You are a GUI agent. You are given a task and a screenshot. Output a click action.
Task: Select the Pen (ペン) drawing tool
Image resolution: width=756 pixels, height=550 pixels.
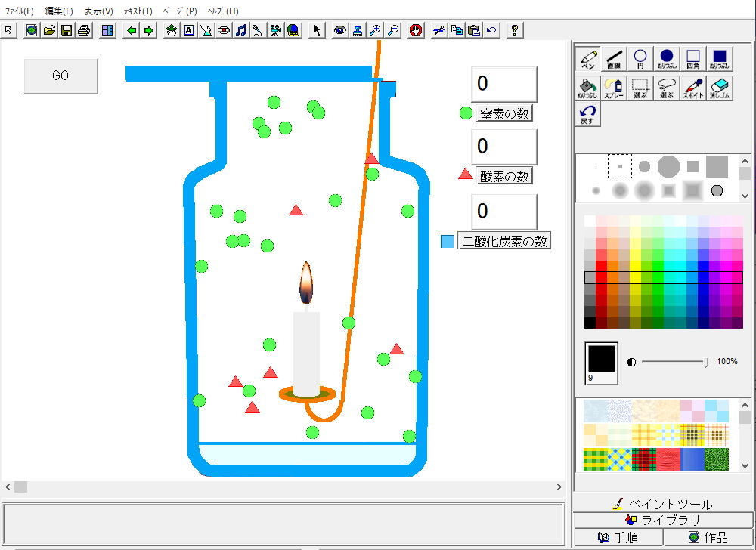pos(587,59)
